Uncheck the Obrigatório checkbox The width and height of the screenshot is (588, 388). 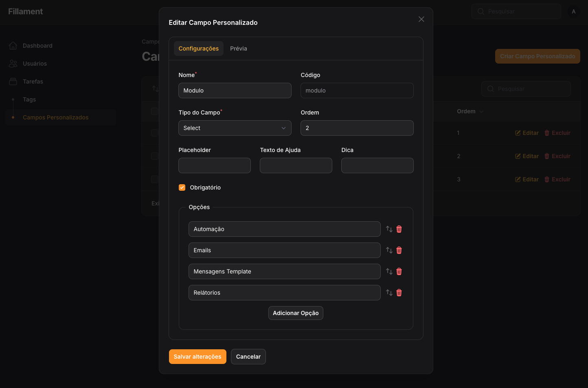182,187
